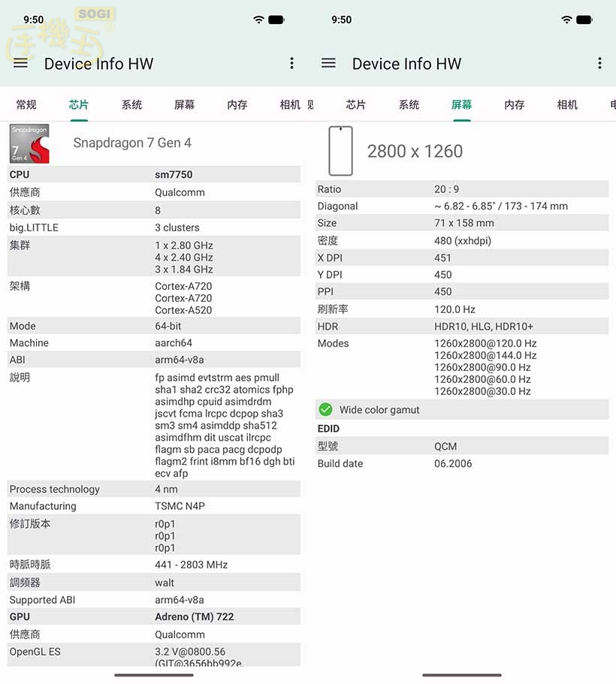Open the 系统 tab in right screen
The image size is (616, 684).
409,104
